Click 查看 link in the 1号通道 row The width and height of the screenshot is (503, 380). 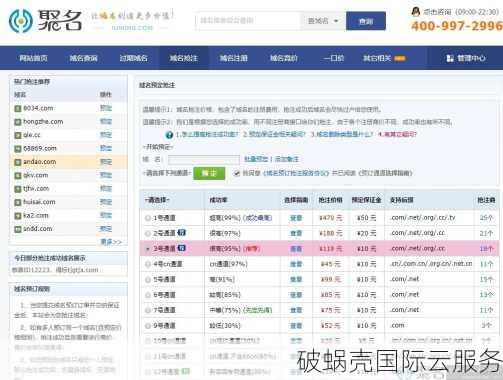(296, 218)
